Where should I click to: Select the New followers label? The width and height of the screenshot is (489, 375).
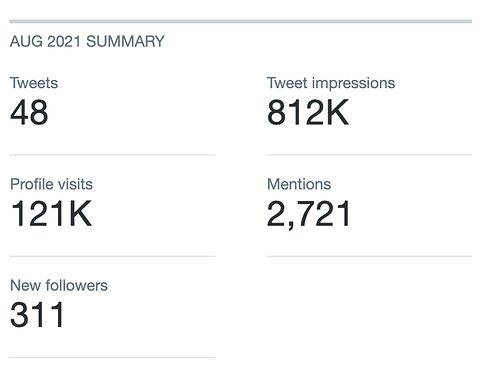[59, 286]
